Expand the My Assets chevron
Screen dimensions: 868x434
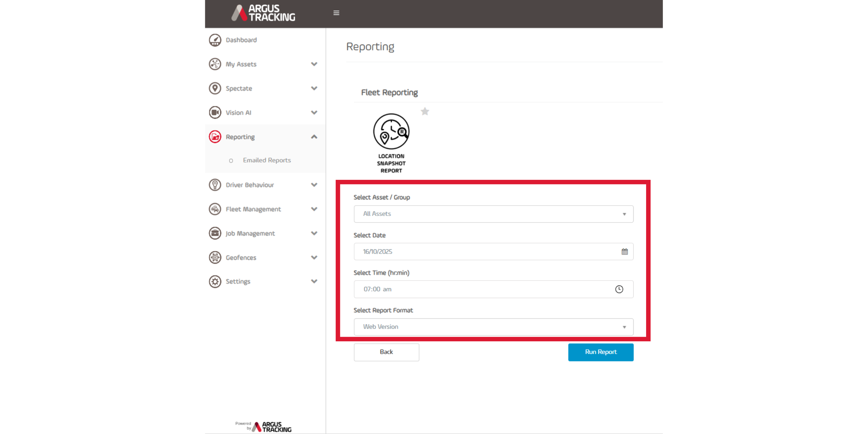pos(314,64)
